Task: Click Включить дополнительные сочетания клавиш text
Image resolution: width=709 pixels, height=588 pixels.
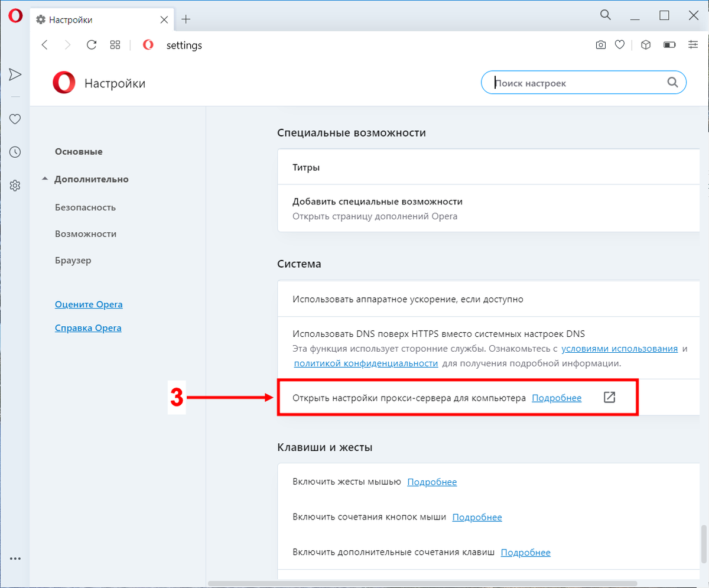Action: point(393,553)
